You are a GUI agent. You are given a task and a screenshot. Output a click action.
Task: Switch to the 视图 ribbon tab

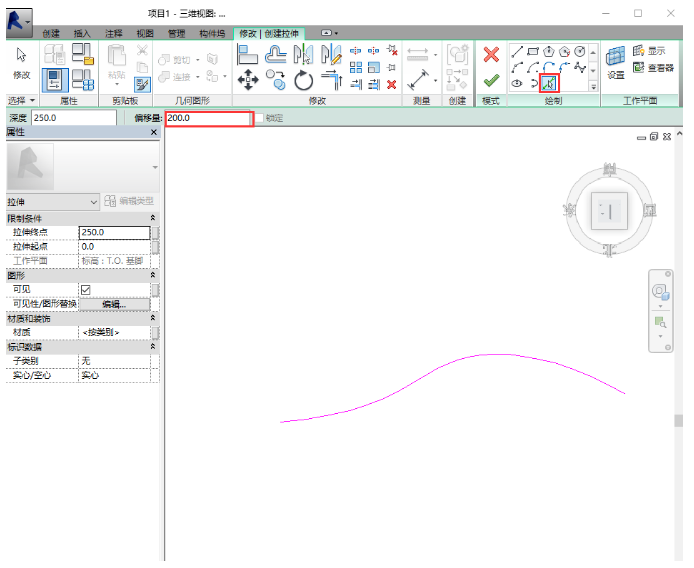point(145,33)
